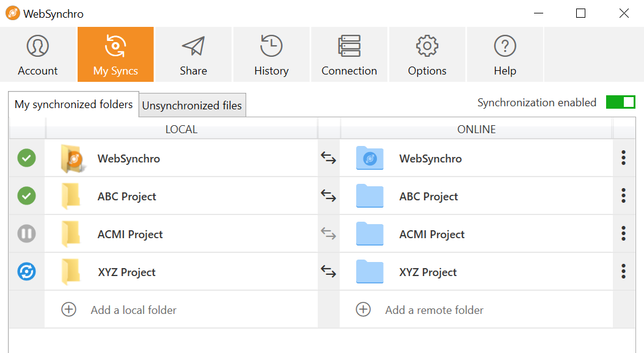Select the local XYZ Project folder name
644x353 pixels.
coord(127,272)
